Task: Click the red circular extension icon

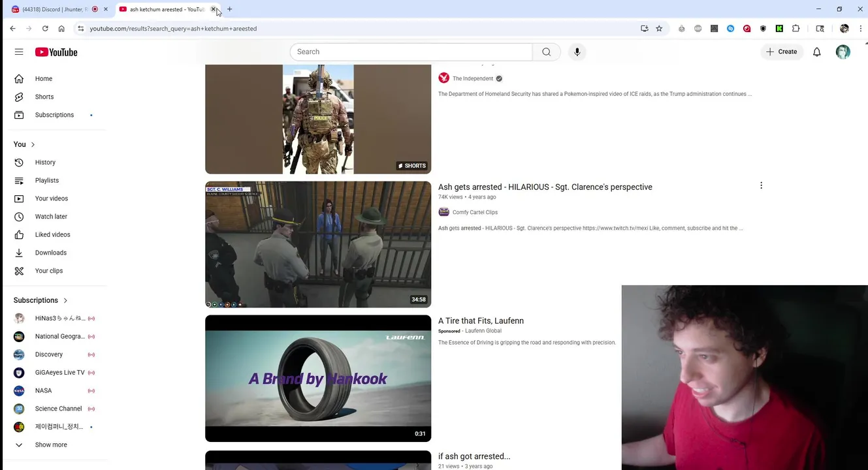Action: (x=747, y=29)
